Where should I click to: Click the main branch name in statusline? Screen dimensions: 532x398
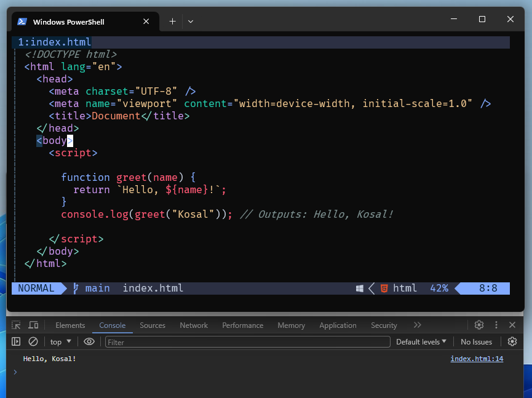point(97,289)
